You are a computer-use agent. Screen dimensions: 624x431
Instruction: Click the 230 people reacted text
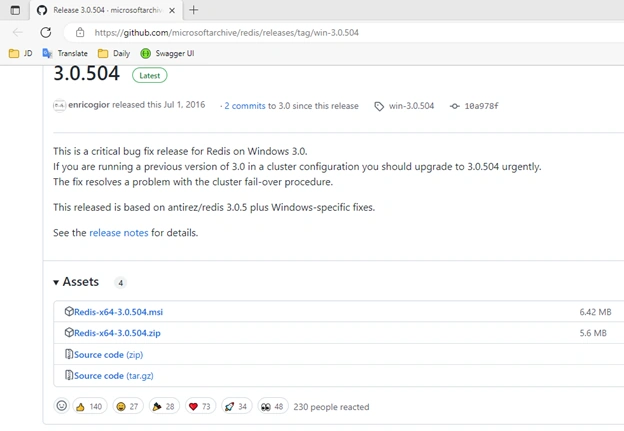332,407
